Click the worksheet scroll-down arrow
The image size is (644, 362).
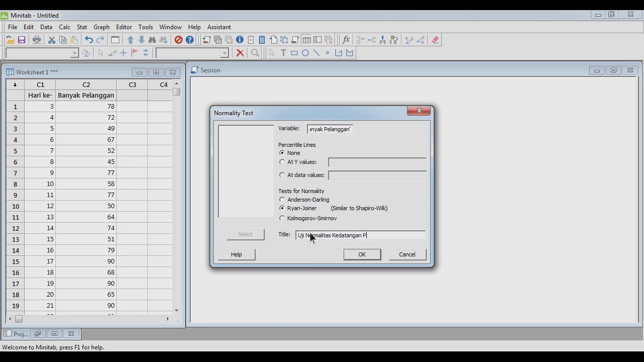(x=176, y=311)
